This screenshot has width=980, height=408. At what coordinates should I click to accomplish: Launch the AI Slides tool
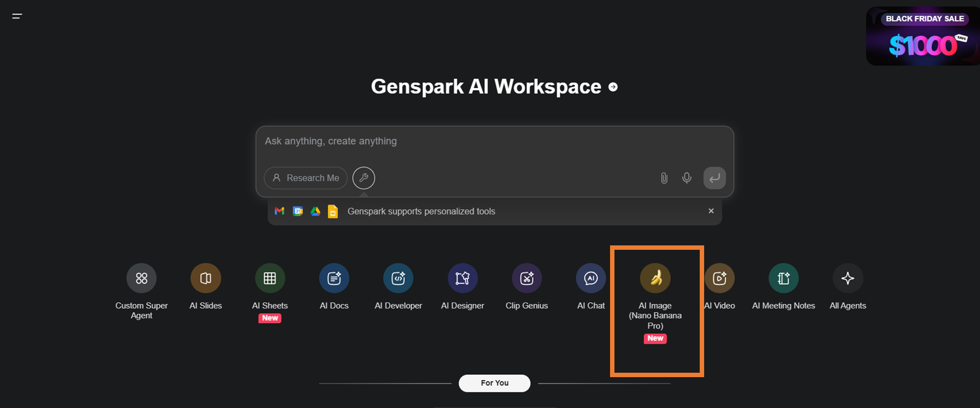pyautogui.click(x=206, y=278)
